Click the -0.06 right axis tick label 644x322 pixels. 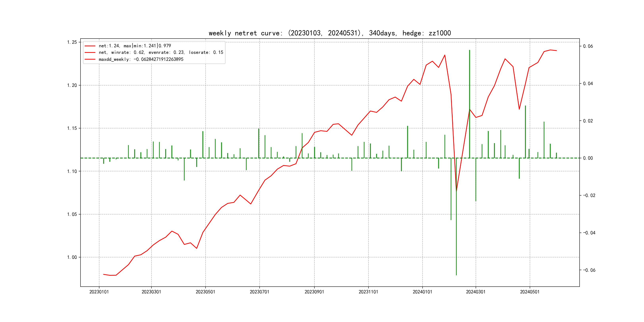coord(589,270)
